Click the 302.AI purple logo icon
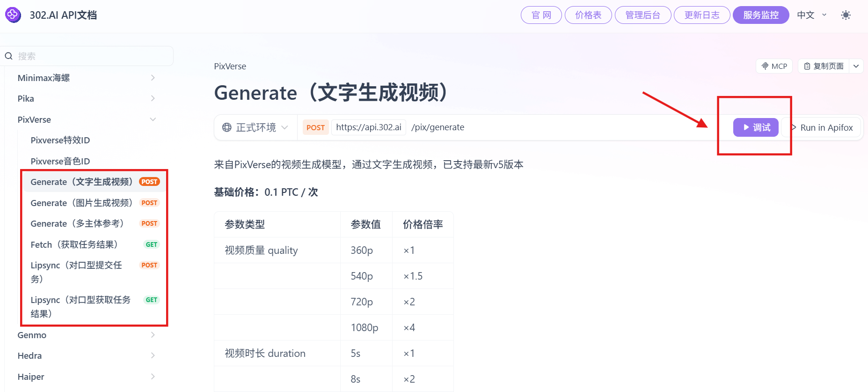 point(13,15)
